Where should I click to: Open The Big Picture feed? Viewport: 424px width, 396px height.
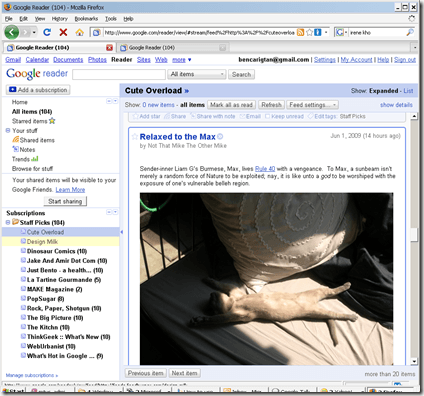[52, 318]
